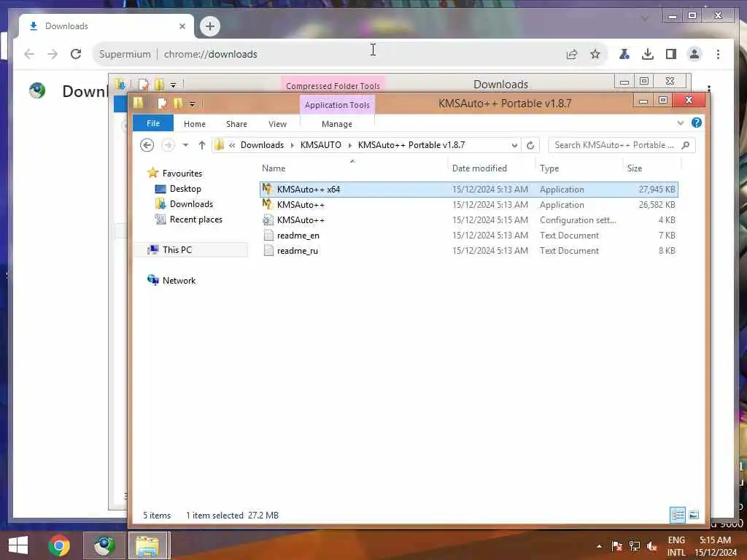Switch to large icons view layout

[694, 515]
